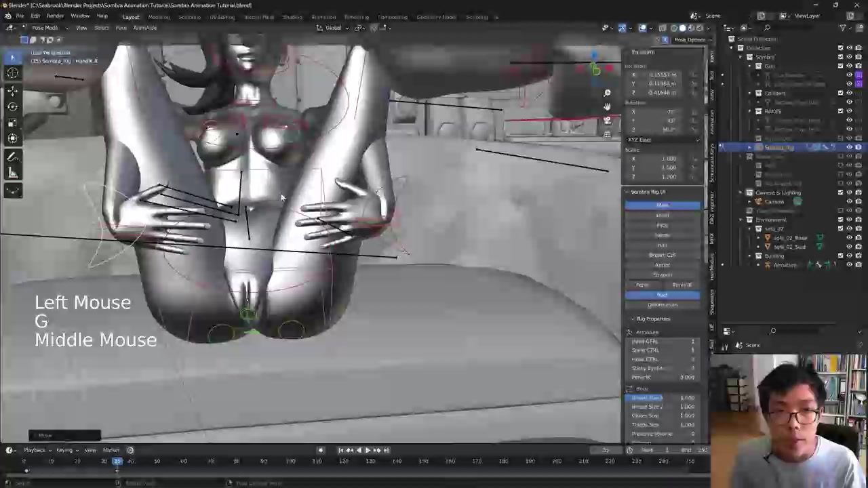Uncheck the Sombra collection checkbox
Image resolution: width=868 pixels, height=488 pixels.
(840, 57)
